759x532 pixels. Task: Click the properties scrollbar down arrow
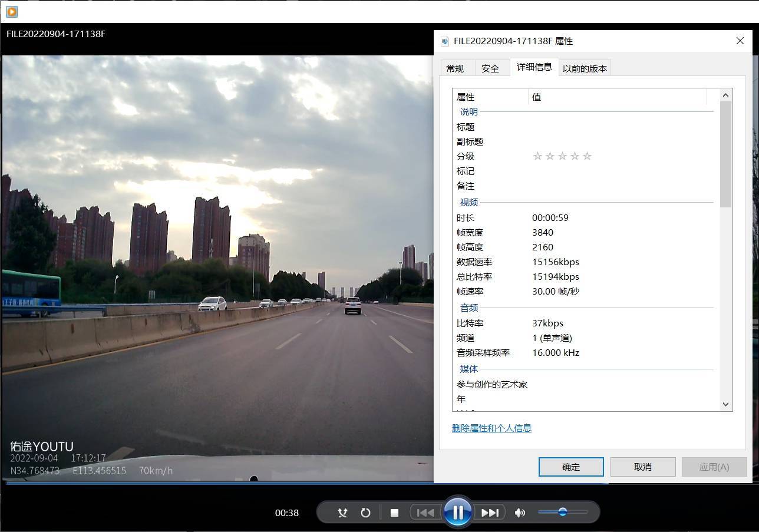[725, 405]
